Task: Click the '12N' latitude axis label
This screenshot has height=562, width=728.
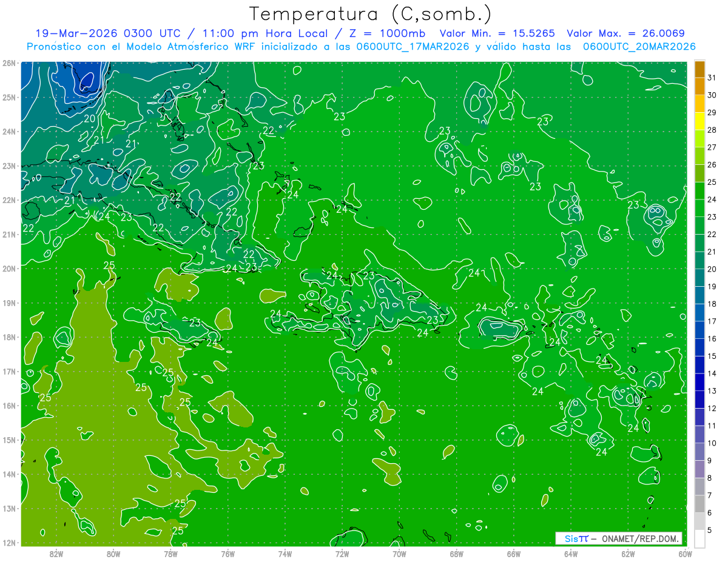Action: 8,543
